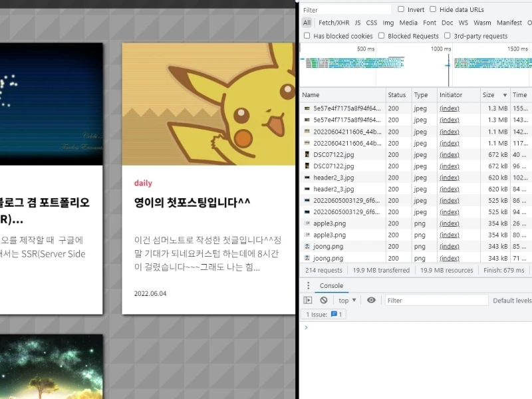Filter requests by Fetch/XHR

pyautogui.click(x=334, y=23)
